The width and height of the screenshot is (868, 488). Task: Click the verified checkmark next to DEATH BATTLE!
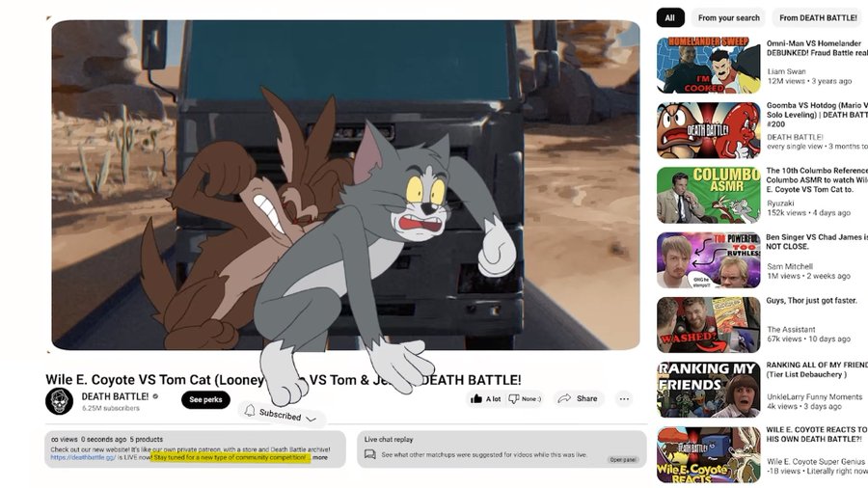click(x=155, y=396)
